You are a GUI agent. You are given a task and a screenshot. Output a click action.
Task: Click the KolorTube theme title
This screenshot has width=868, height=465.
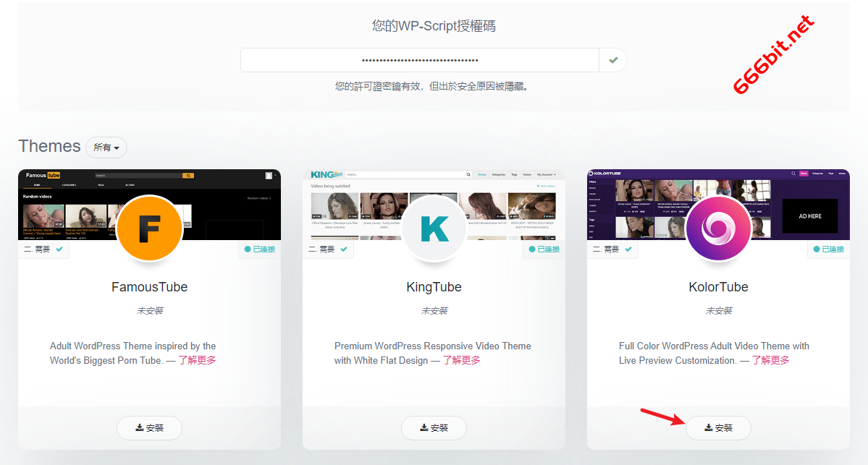point(719,287)
